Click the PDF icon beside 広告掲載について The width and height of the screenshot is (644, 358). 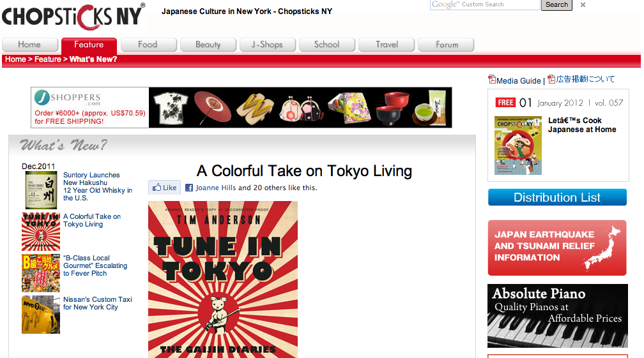(551, 79)
